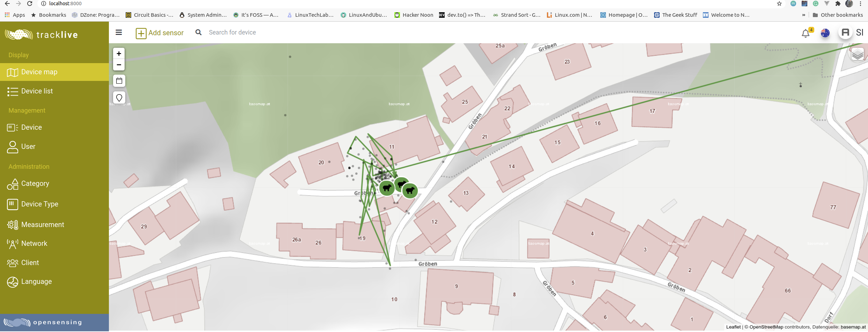Open the notifications bell
Image resolution: width=868 pixels, height=332 pixels.
(x=806, y=33)
